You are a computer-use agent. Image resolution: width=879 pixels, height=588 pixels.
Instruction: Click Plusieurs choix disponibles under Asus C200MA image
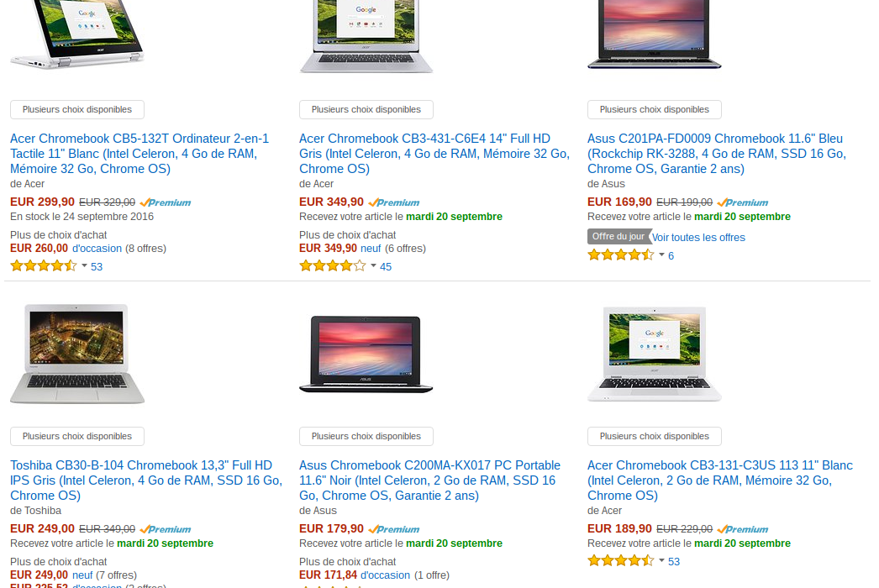point(366,436)
